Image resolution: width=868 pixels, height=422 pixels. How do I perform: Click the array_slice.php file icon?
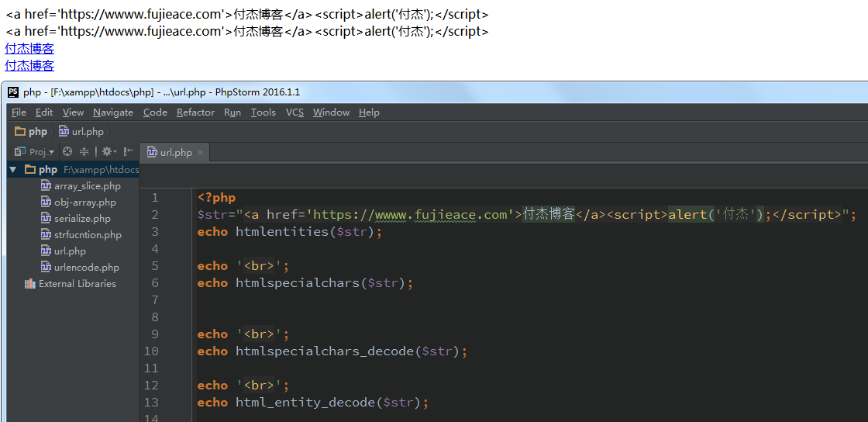click(x=46, y=186)
